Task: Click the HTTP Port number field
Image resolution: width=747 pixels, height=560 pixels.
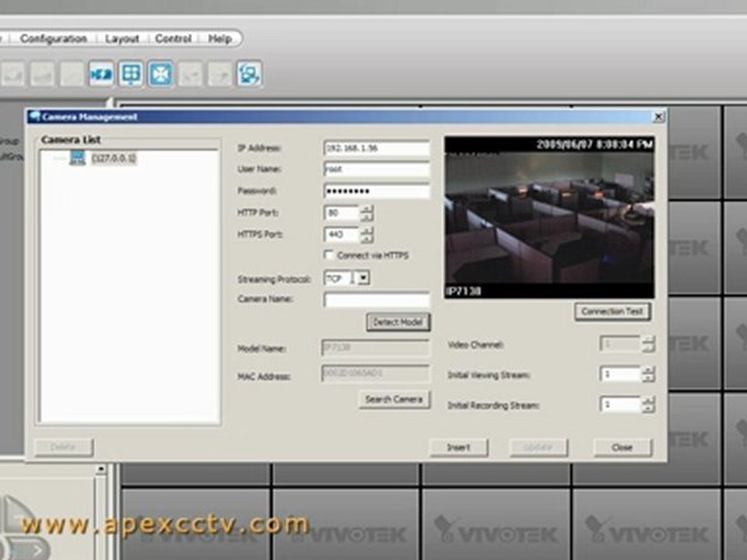Action: pos(342,213)
